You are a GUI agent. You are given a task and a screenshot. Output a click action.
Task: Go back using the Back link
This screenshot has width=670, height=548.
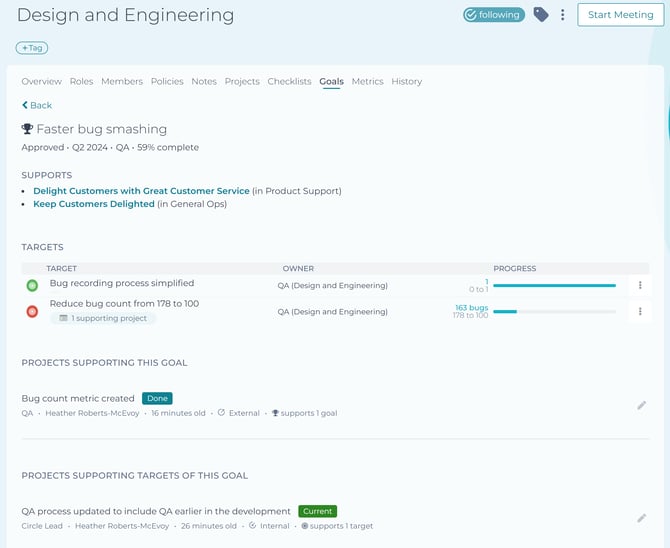[37, 105]
